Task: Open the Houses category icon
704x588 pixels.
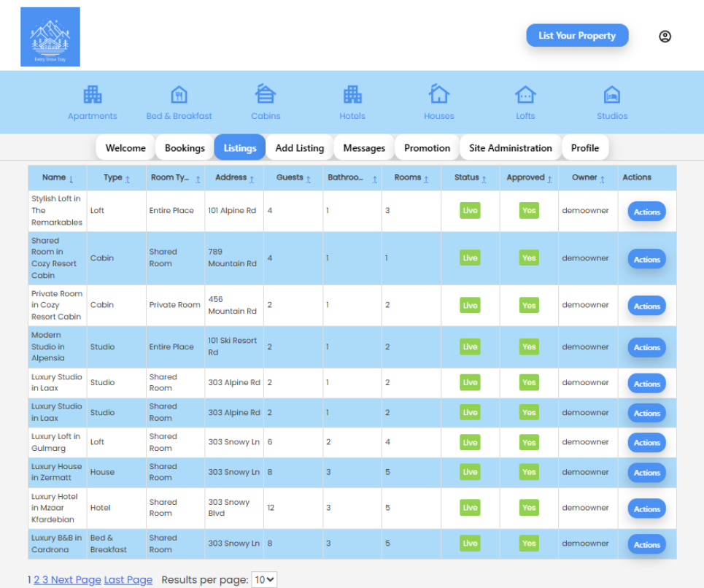Action: (438, 95)
